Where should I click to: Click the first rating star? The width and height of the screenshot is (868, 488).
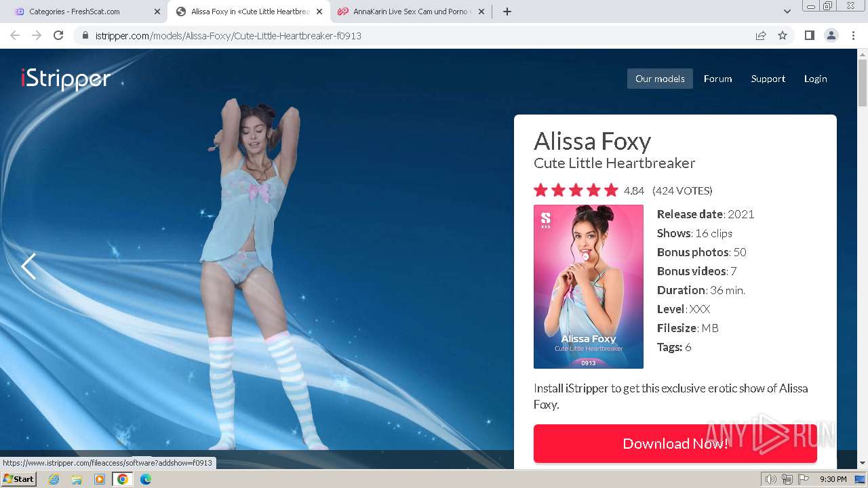point(540,190)
